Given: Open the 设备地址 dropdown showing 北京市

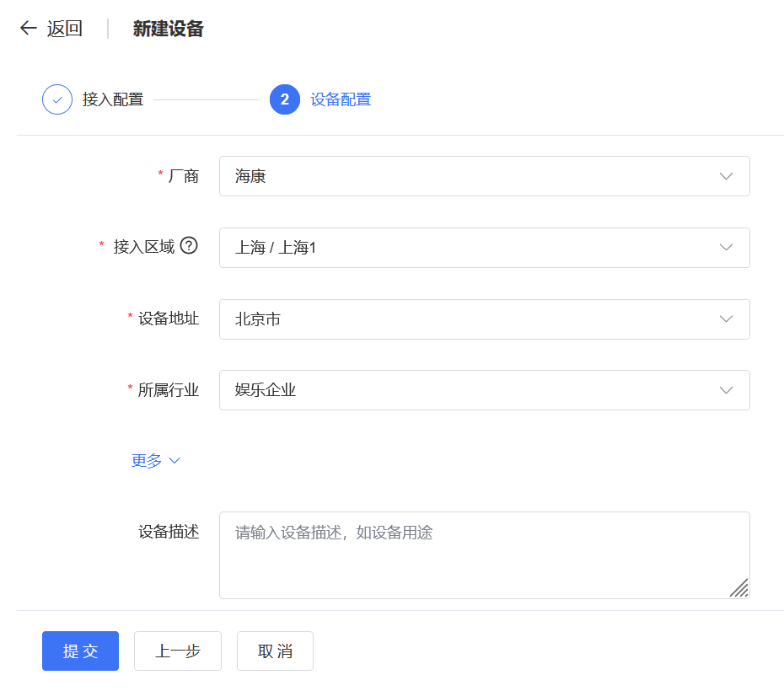Looking at the screenshot, I should [x=472, y=319].
